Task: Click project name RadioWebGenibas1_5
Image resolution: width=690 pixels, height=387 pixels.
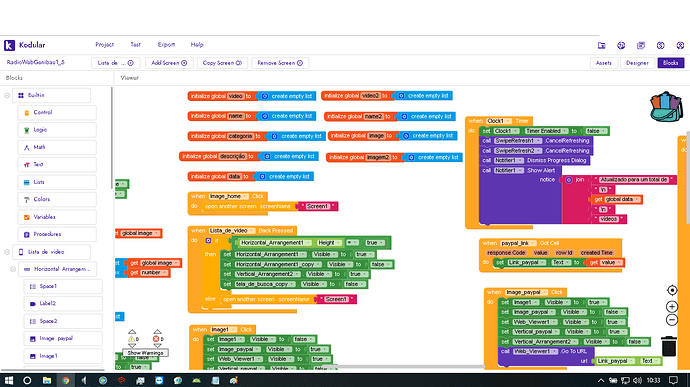Action: [36, 63]
